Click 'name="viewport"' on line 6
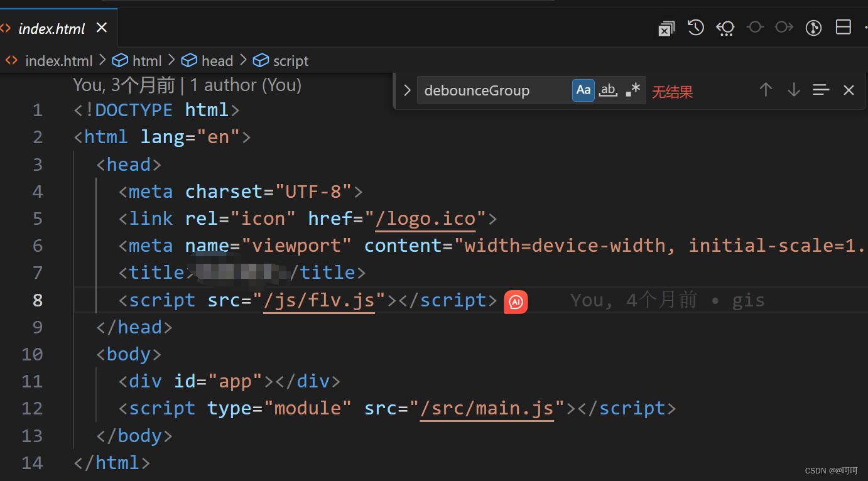This screenshot has height=481, width=868. click(269, 246)
